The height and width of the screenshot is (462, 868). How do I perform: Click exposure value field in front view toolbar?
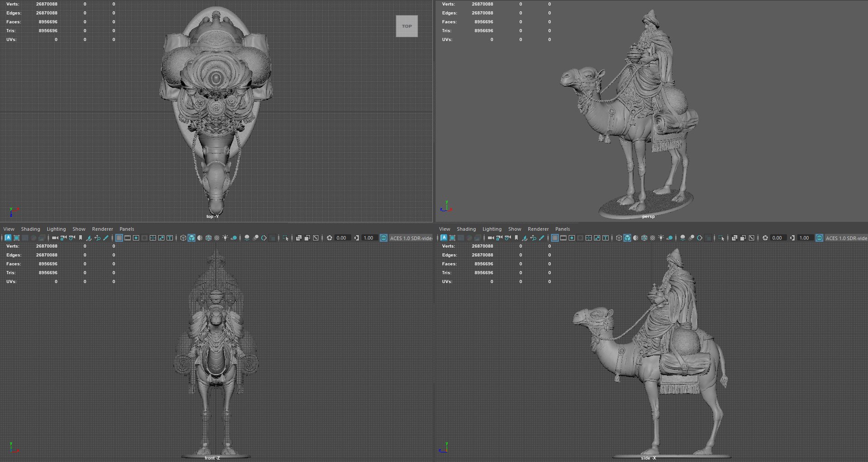coord(342,238)
